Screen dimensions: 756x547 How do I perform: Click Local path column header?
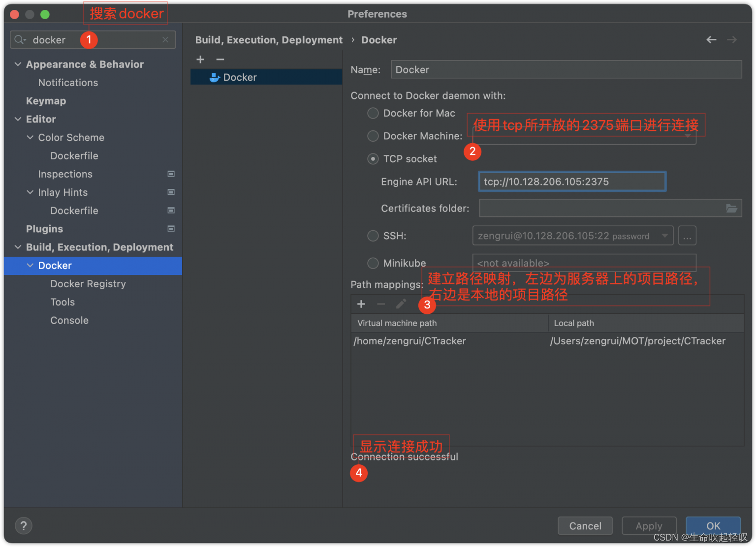pyautogui.click(x=646, y=323)
